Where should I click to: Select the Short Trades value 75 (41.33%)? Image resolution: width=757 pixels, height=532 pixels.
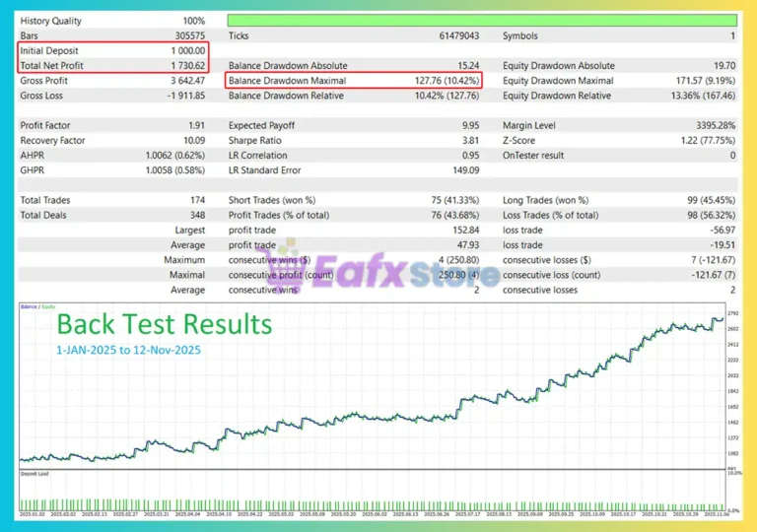point(454,200)
